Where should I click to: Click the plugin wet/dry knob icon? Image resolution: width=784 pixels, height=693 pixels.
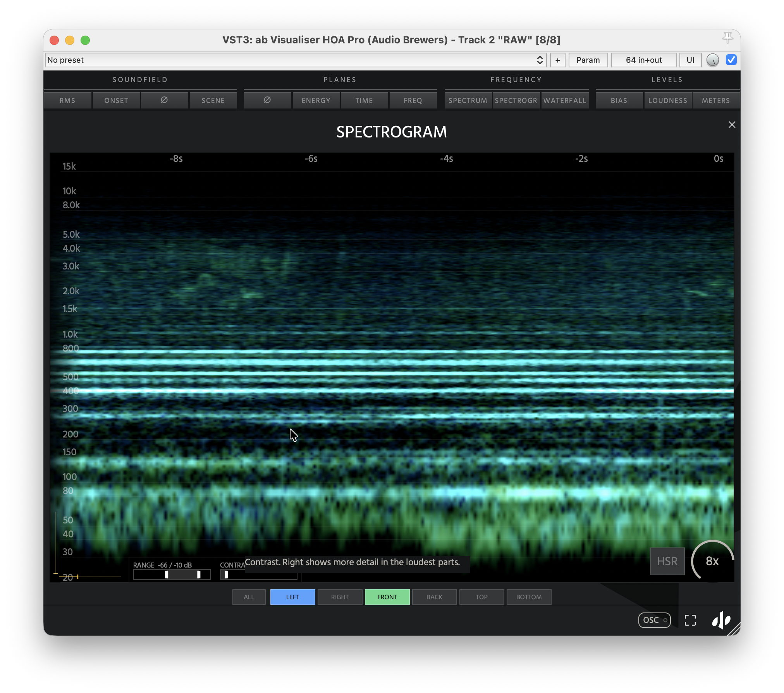point(712,60)
